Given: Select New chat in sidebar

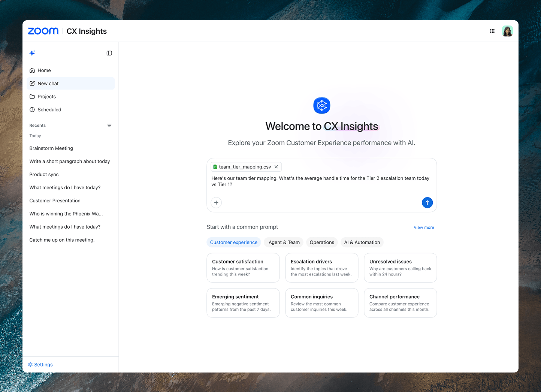Looking at the screenshot, I should pos(71,84).
